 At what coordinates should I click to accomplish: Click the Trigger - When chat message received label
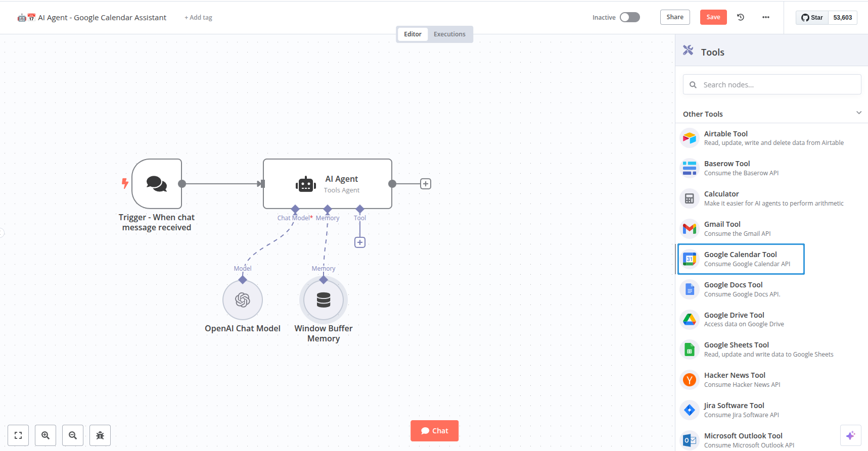(x=157, y=222)
